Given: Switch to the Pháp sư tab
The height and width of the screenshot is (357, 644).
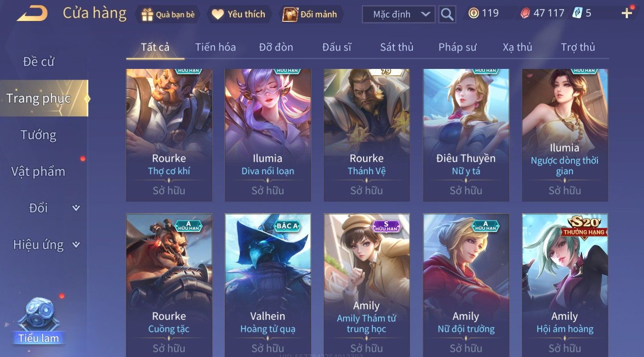Looking at the screenshot, I should 457,47.
